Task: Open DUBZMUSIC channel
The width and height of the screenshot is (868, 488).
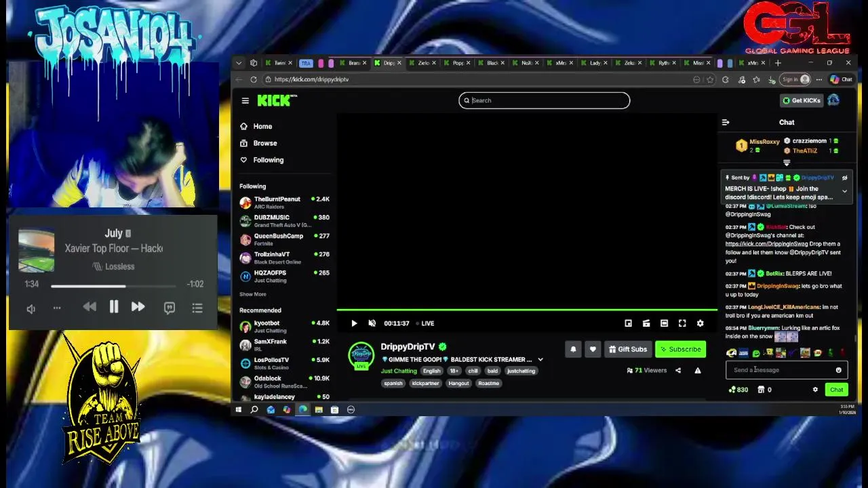Action: point(285,220)
